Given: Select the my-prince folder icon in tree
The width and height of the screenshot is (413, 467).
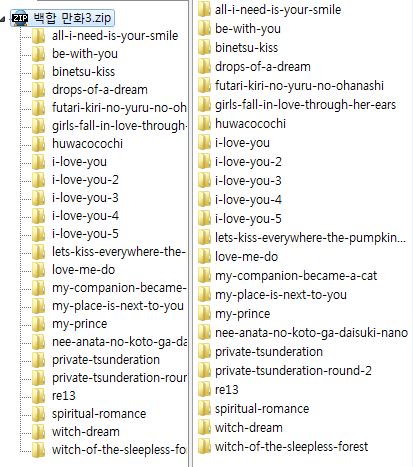Looking at the screenshot, I should click(38, 324).
